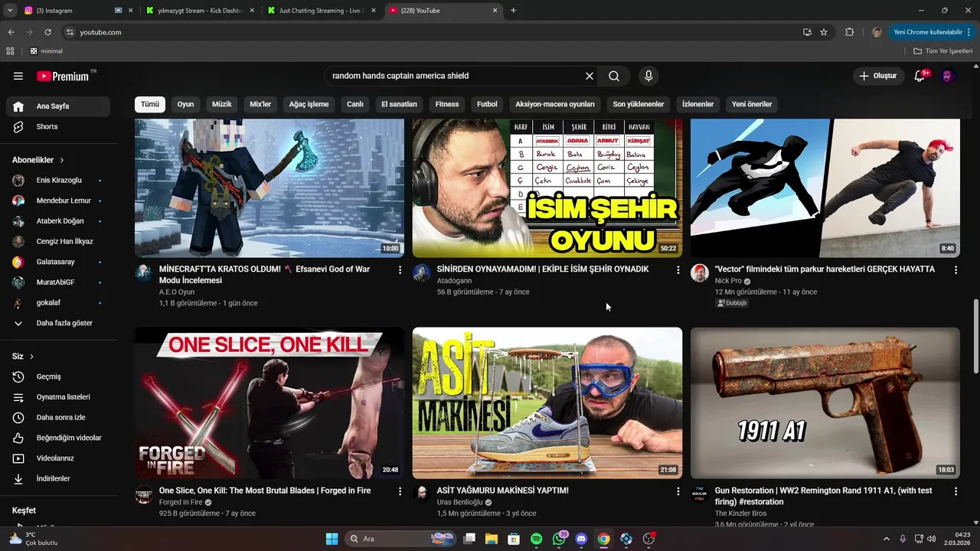Screen dimensions: 980x551
Task: Click the magnifier search button
Action: [x=614, y=76]
